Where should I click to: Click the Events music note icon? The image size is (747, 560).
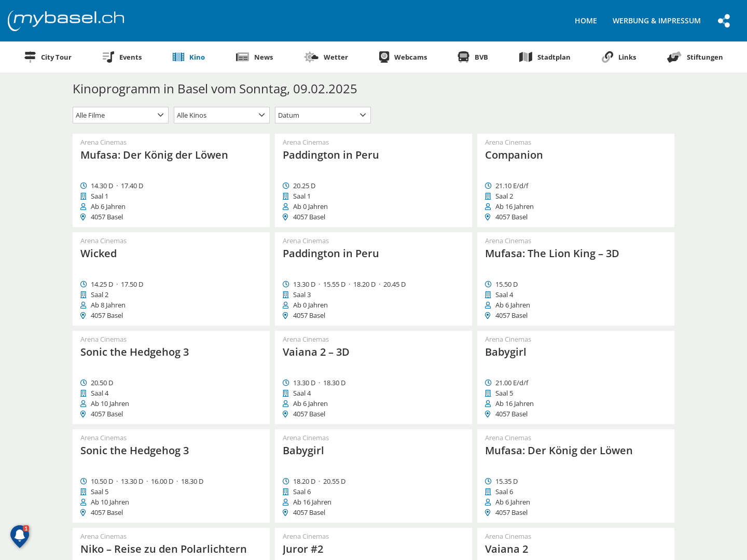pyautogui.click(x=108, y=57)
